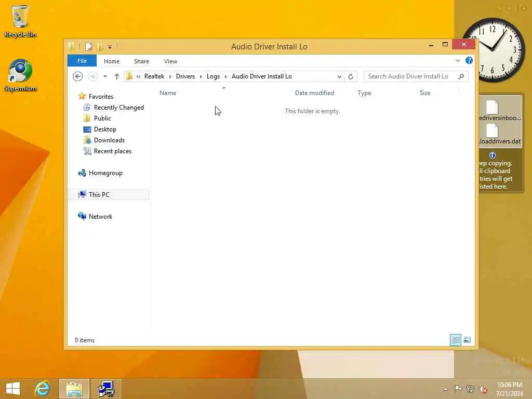Open Recent places in the navigation pane

pyautogui.click(x=112, y=151)
